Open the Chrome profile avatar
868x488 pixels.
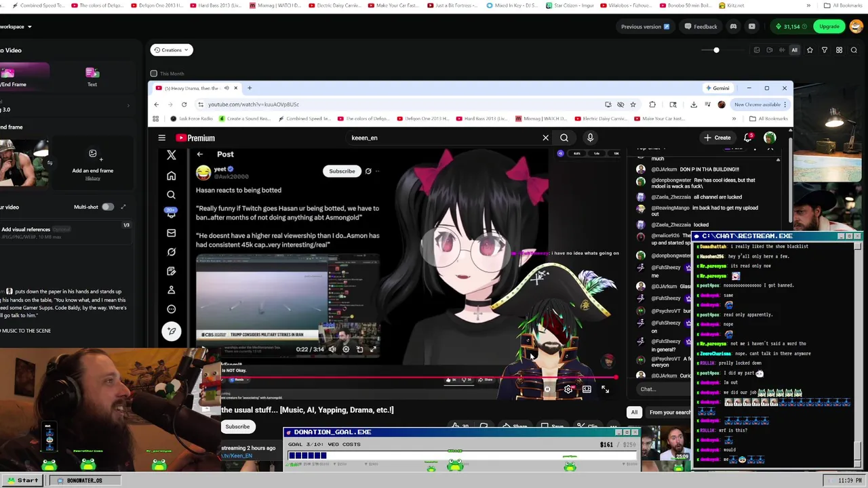pyautogui.click(x=722, y=104)
